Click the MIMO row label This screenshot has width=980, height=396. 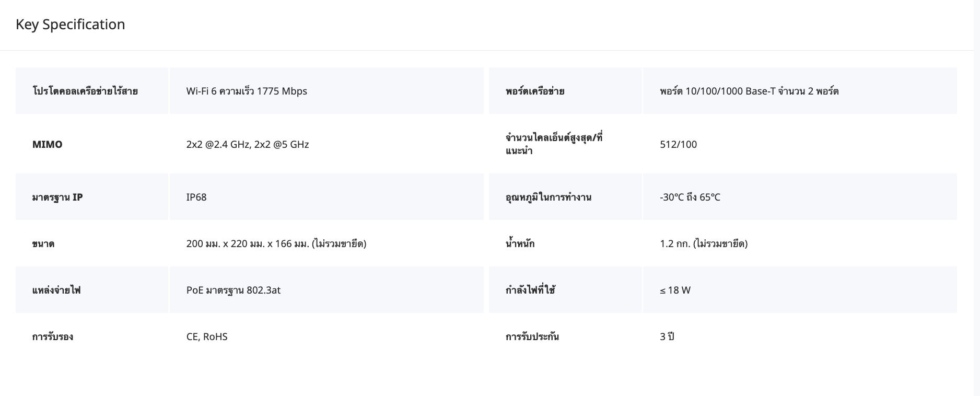click(x=47, y=144)
